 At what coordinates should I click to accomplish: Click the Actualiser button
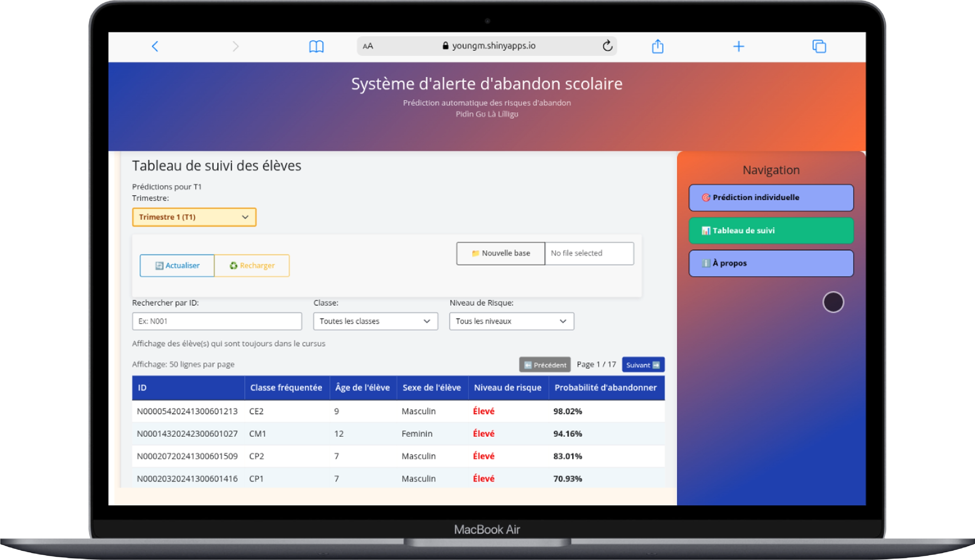[x=177, y=266]
